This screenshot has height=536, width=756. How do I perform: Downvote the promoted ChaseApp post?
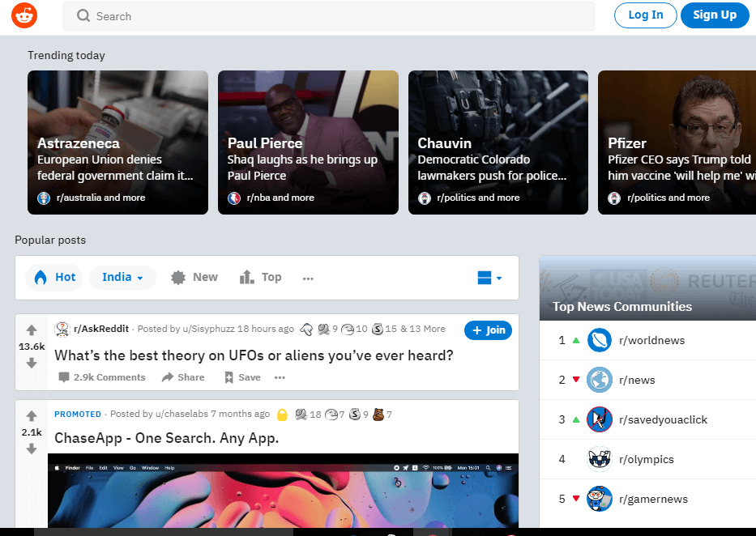(x=32, y=449)
